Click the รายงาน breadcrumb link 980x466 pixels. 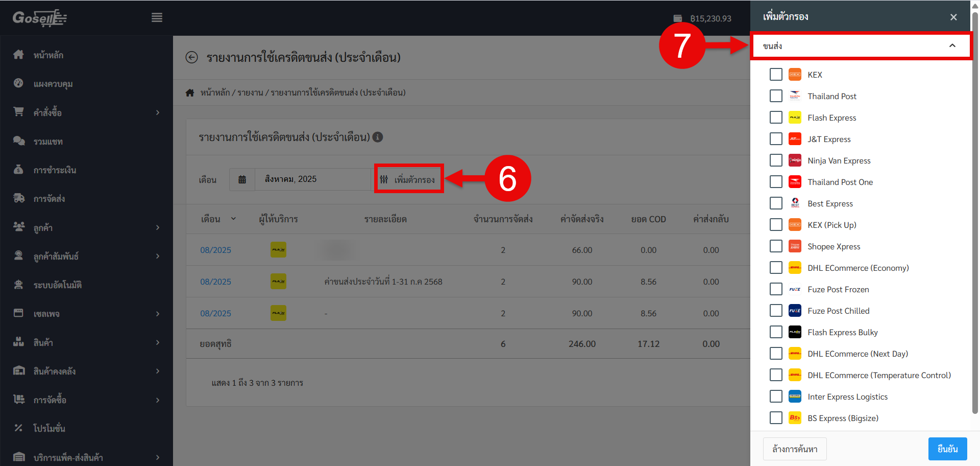pyautogui.click(x=250, y=92)
